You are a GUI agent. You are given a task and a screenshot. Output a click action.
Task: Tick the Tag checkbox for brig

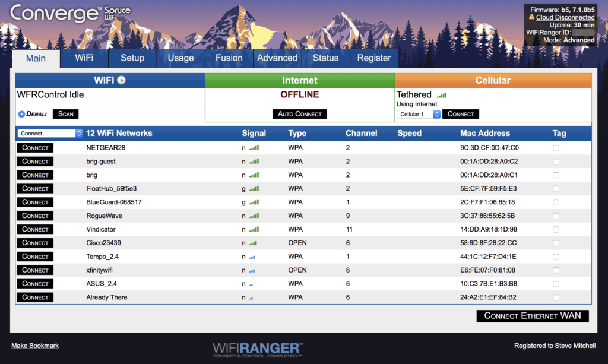[556, 175]
